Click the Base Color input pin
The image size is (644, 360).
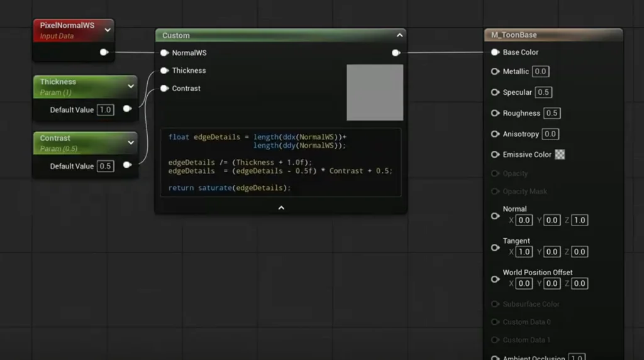click(x=496, y=52)
